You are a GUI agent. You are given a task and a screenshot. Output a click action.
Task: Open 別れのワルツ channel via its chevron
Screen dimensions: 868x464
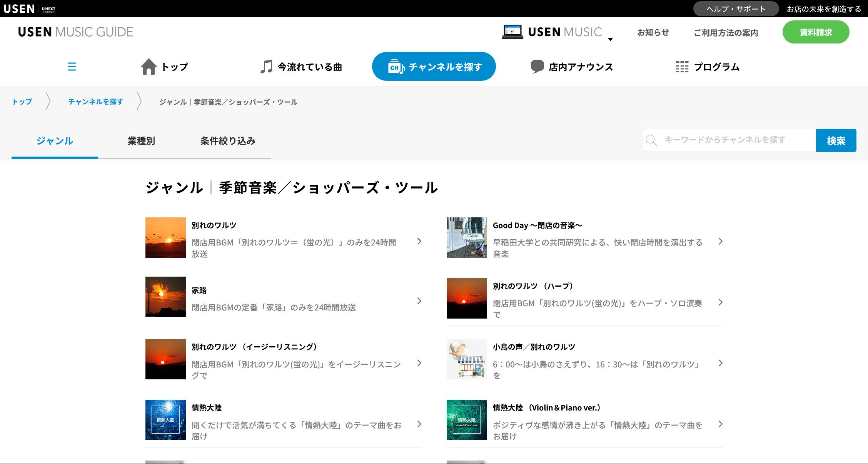pyautogui.click(x=419, y=241)
